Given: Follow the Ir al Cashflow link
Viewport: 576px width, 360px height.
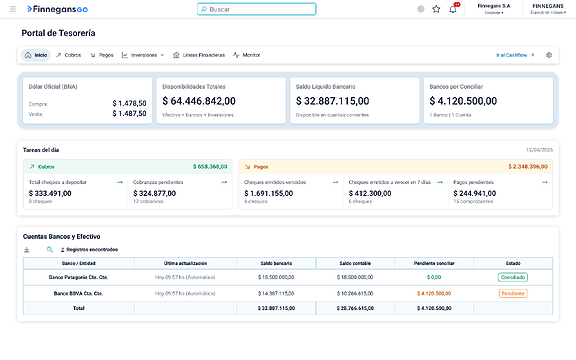Looking at the screenshot, I should [x=515, y=55].
